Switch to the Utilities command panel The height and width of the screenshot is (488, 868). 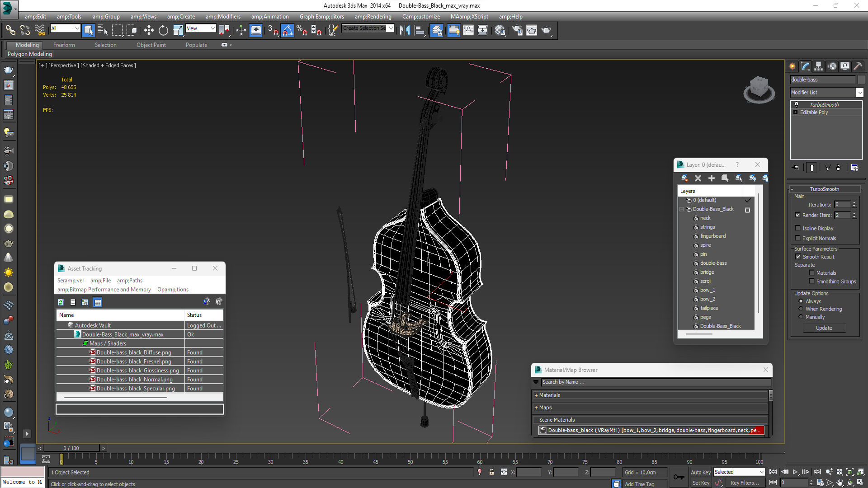tap(858, 66)
